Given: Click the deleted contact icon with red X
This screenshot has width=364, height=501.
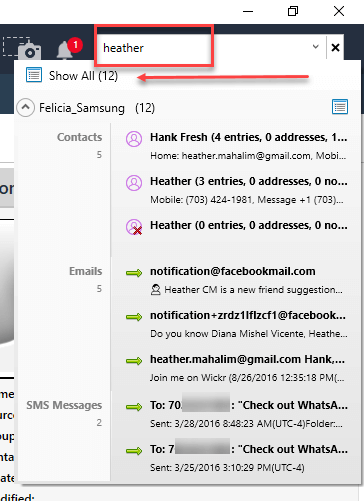Looking at the screenshot, I should (x=134, y=227).
